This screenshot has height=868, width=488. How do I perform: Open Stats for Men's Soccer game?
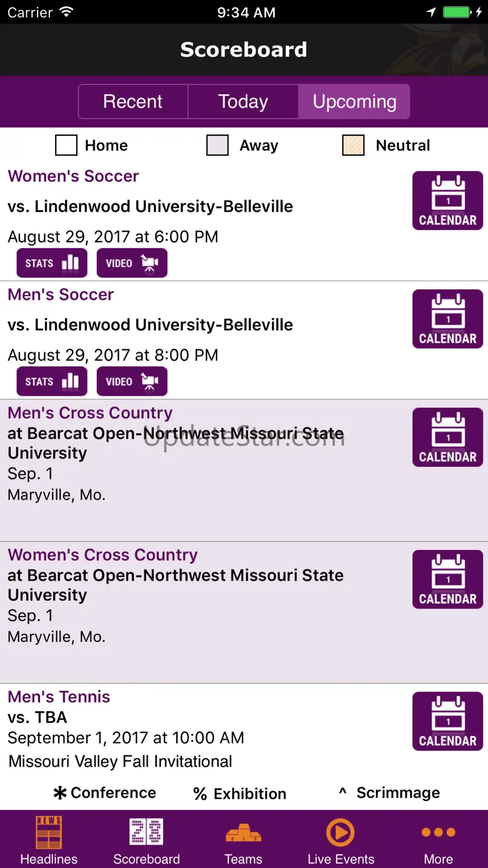pos(52,381)
